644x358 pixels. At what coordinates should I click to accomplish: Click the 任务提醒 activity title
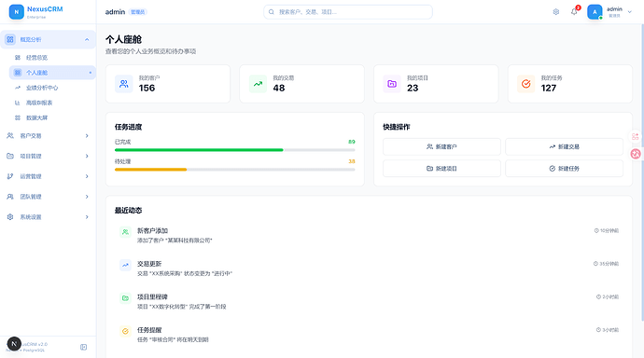click(x=149, y=330)
